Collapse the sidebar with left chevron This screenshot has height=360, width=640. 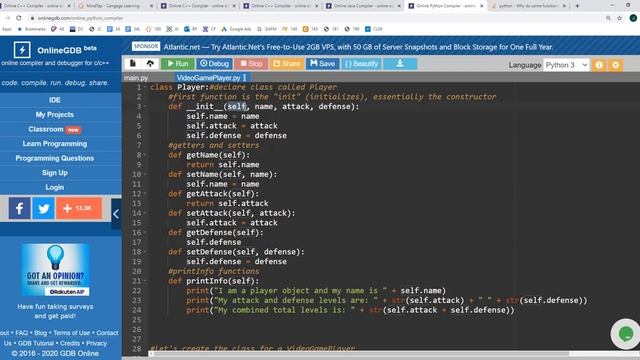(116, 214)
